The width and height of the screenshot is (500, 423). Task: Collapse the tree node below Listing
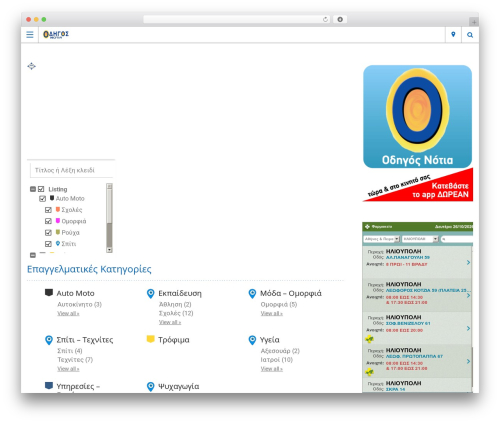pos(33,255)
